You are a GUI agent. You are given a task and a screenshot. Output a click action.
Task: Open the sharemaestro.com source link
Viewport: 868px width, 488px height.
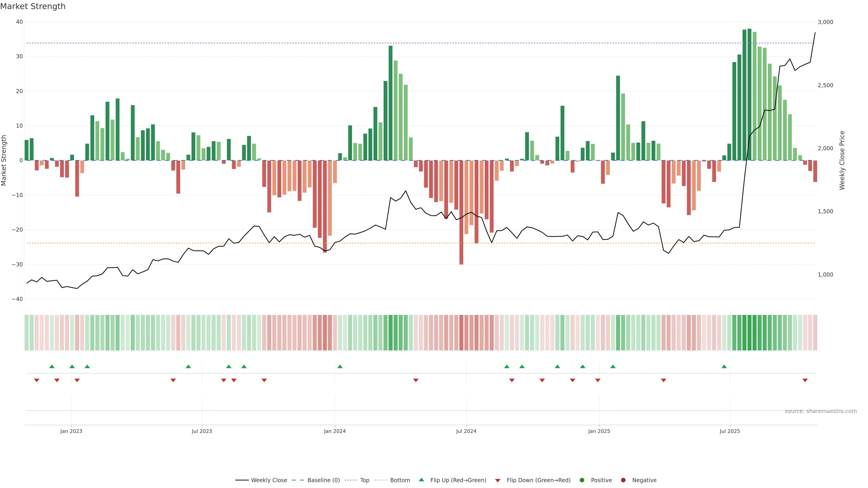point(821,411)
